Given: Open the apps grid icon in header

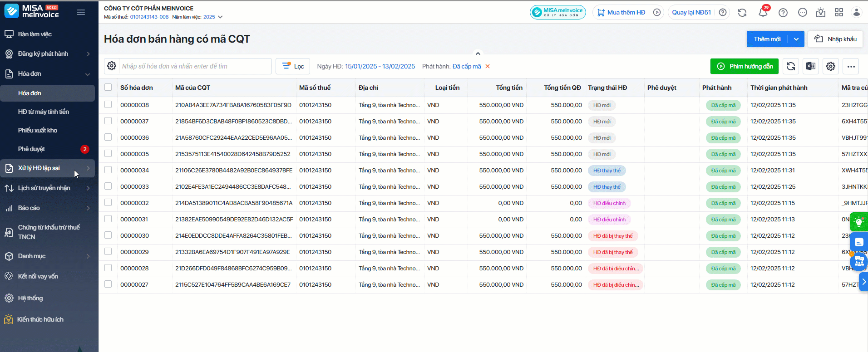Looking at the screenshot, I should 839,13.
